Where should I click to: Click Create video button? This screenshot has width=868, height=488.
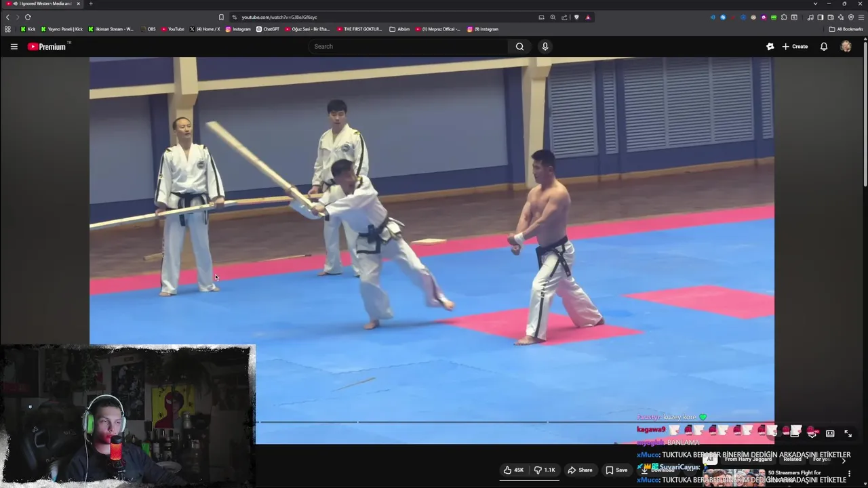click(x=795, y=47)
